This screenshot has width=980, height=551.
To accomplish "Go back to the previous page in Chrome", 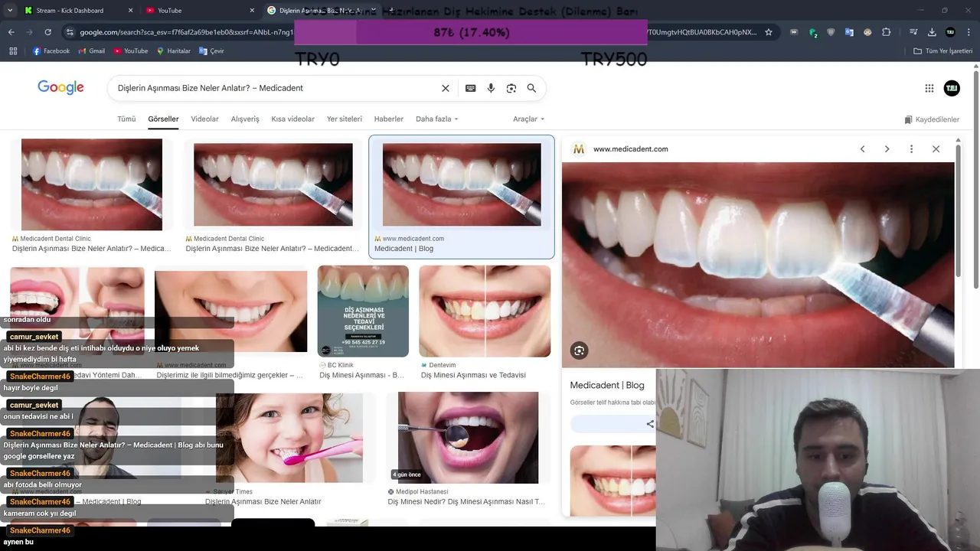I will click(x=11, y=32).
